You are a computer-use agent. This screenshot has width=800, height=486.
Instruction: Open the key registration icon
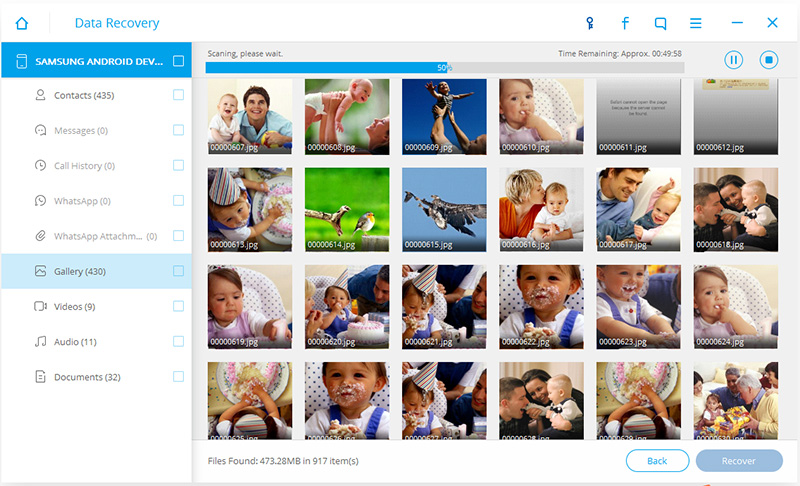tap(591, 22)
